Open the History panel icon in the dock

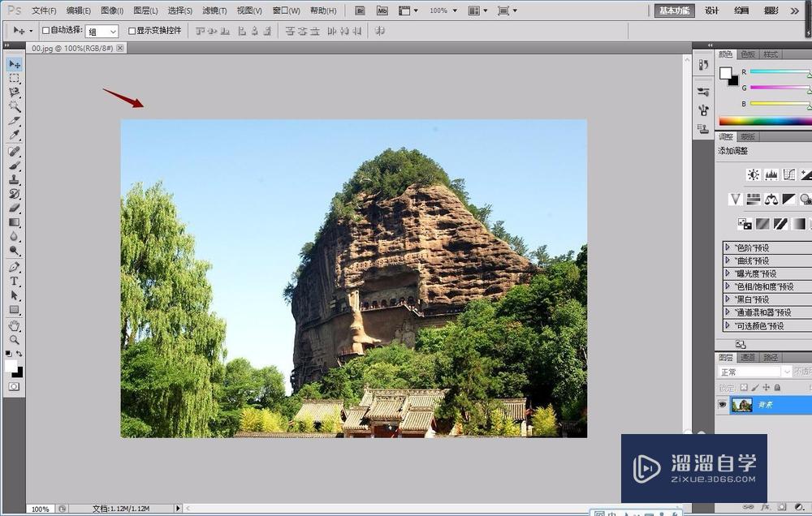(x=702, y=65)
